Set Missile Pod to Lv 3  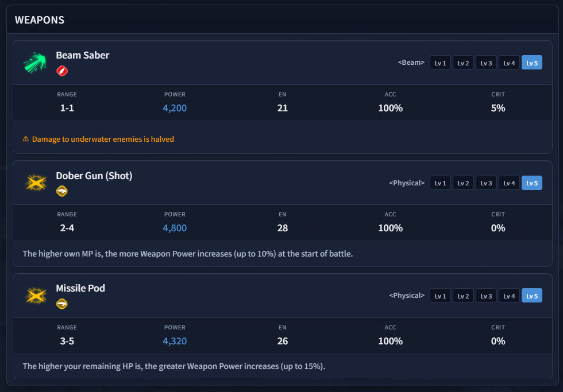(x=486, y=296)
